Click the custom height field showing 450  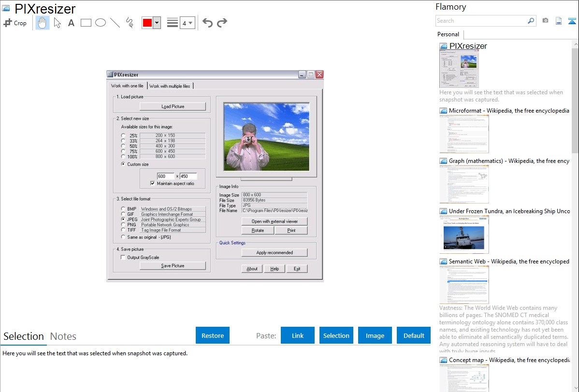coord(188,176)
